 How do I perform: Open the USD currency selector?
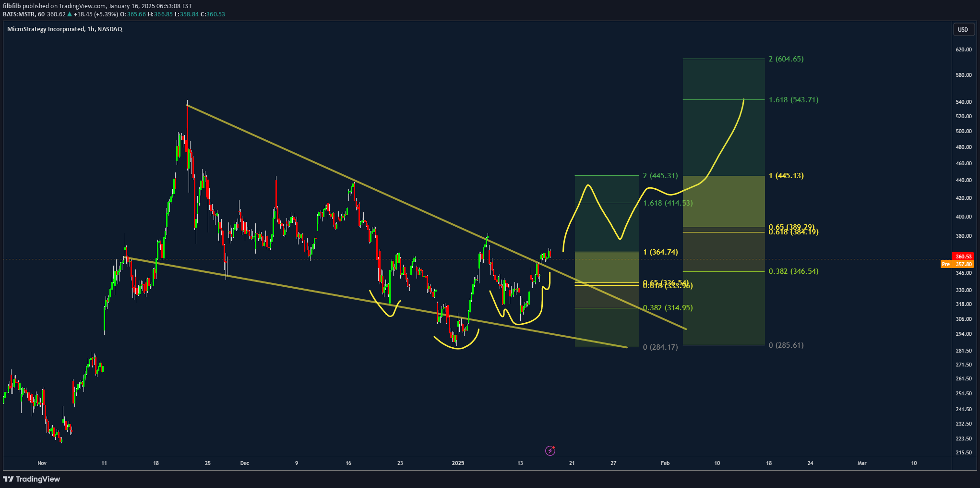(x=963, y=29)
